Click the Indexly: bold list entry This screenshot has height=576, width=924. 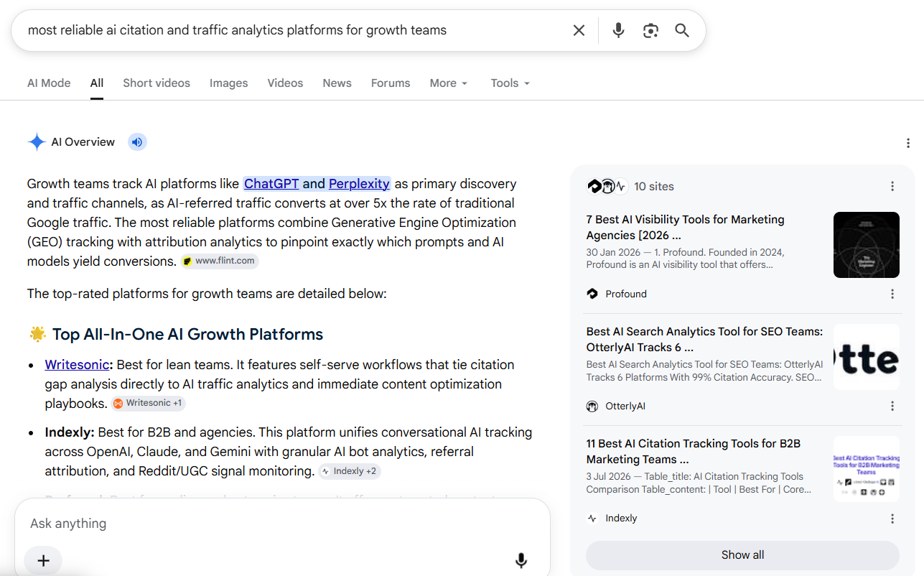point(70,432)
